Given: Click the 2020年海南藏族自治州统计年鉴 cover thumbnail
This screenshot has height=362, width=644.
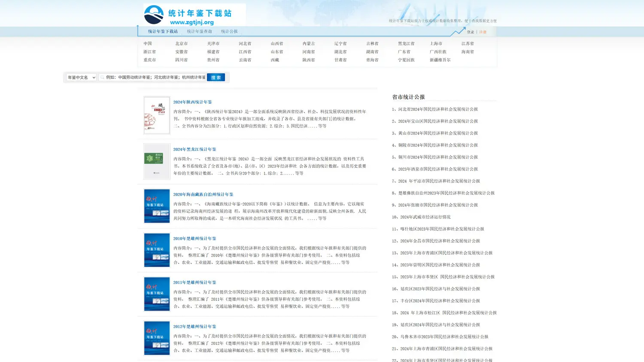Looking at the screenshot, I should pyautogui.click(x=157, y=206).
